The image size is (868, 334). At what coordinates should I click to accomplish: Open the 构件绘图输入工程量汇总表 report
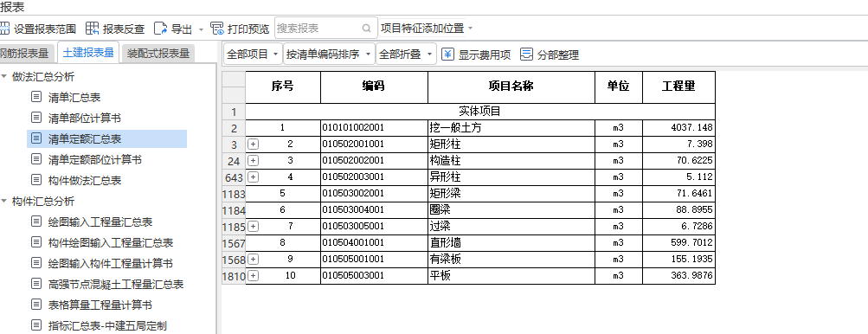coord(111,242)
